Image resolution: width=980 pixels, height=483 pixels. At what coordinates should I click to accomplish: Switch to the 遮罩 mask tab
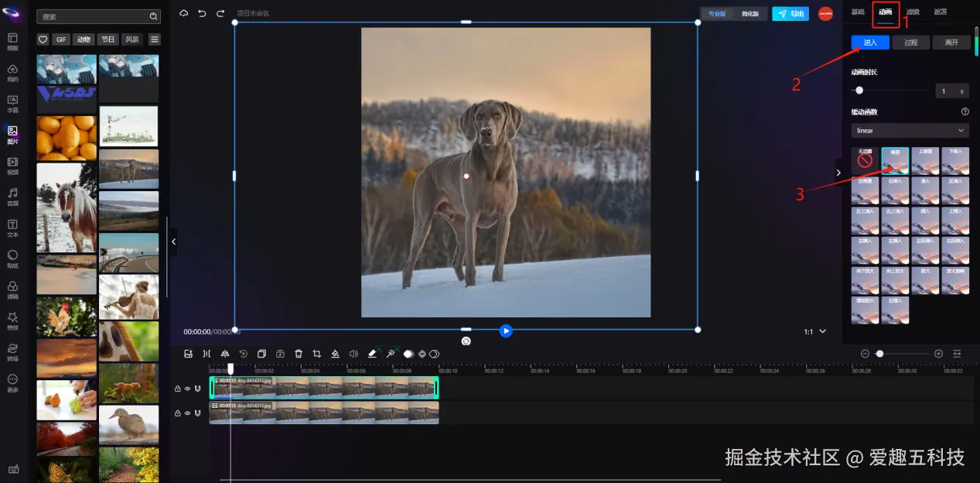point(941,12)
